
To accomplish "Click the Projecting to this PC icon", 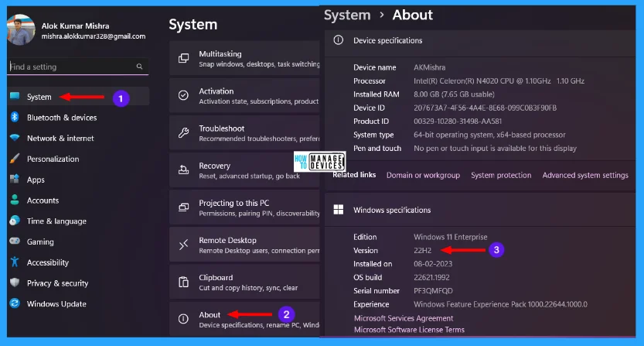I will click(183, 207).
